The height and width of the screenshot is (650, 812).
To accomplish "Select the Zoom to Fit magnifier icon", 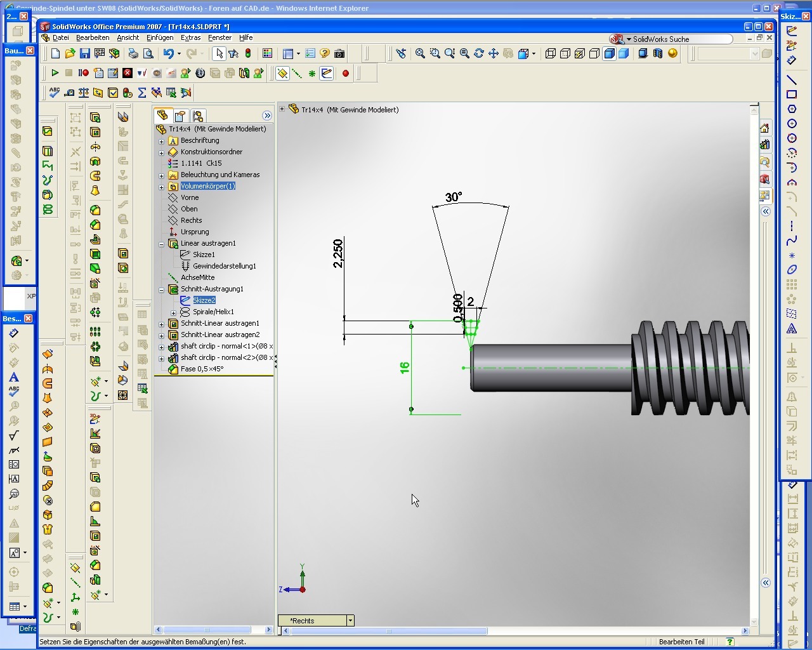I will pyautogui.click(x=420, y=54).
